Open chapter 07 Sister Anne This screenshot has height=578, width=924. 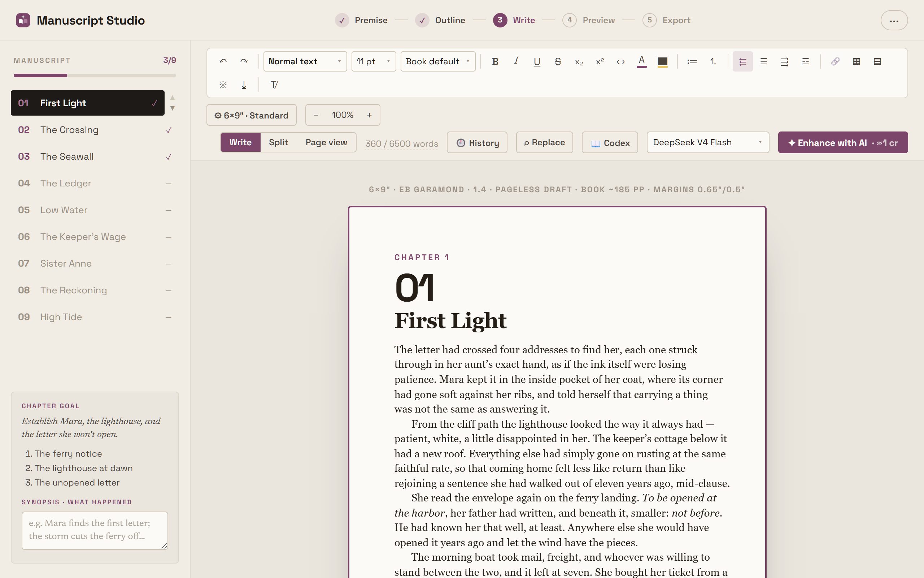95,264
